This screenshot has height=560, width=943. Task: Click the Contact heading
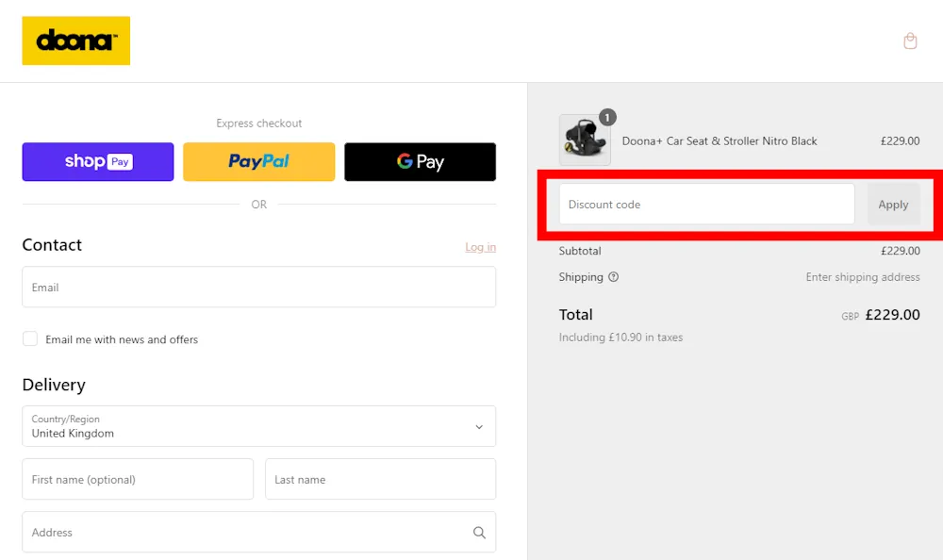pos(52,245)
